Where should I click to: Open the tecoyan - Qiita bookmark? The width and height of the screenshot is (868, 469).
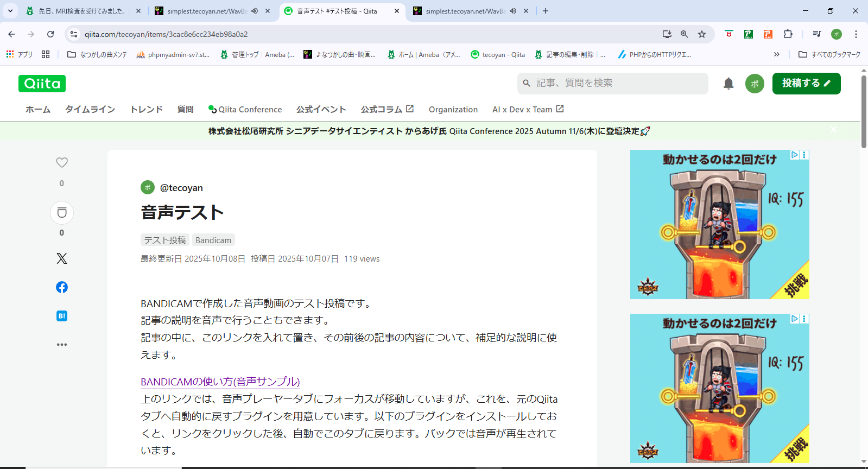498,54
